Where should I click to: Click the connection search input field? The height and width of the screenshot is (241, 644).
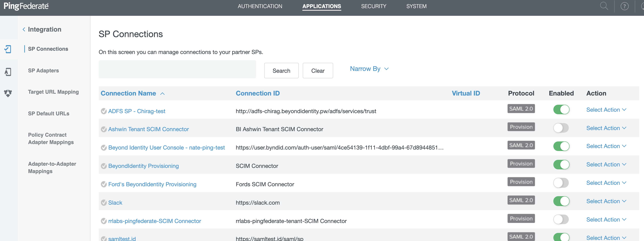[177, 69]
